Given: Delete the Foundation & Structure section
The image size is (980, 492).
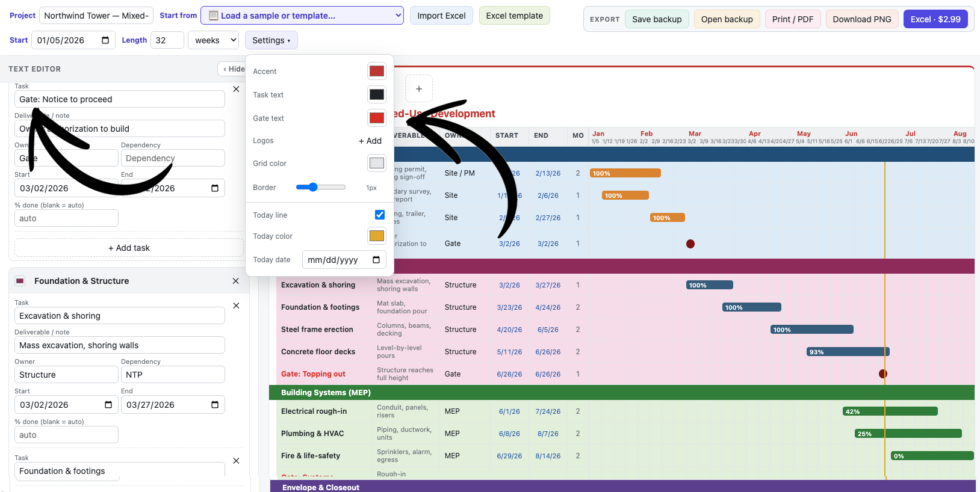Looking at the screenshot, I should pos(235,281).
